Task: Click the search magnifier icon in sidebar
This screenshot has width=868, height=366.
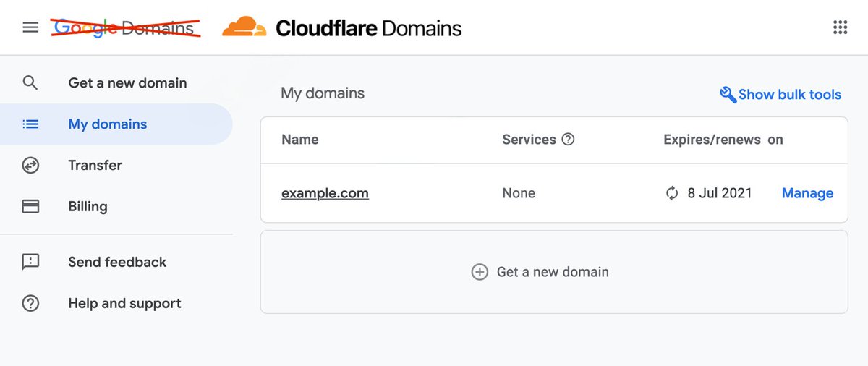Action: (x=30, y=82)
